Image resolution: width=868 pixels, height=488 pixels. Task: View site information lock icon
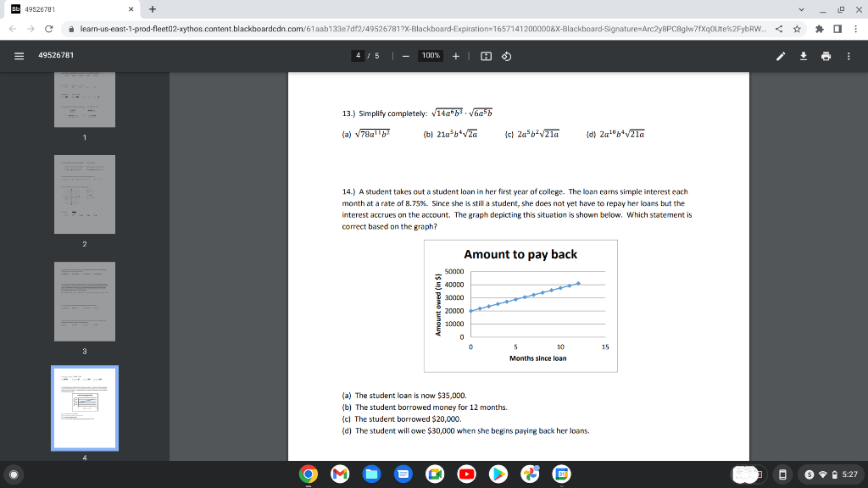point(71,29)
